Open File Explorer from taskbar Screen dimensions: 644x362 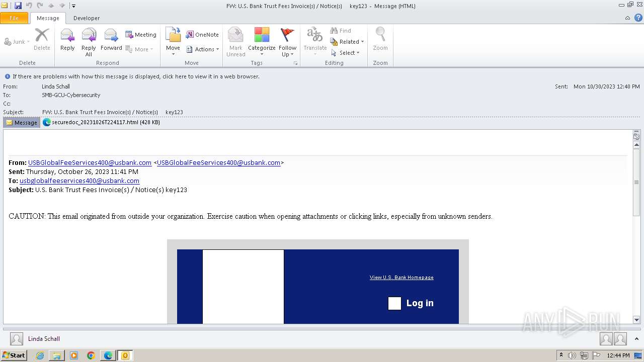coord(57,355)
